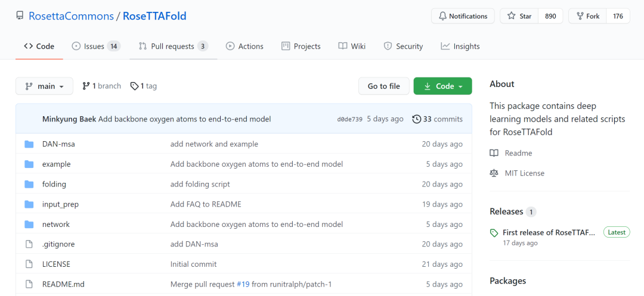Open the Packages heading

(507, 281)
